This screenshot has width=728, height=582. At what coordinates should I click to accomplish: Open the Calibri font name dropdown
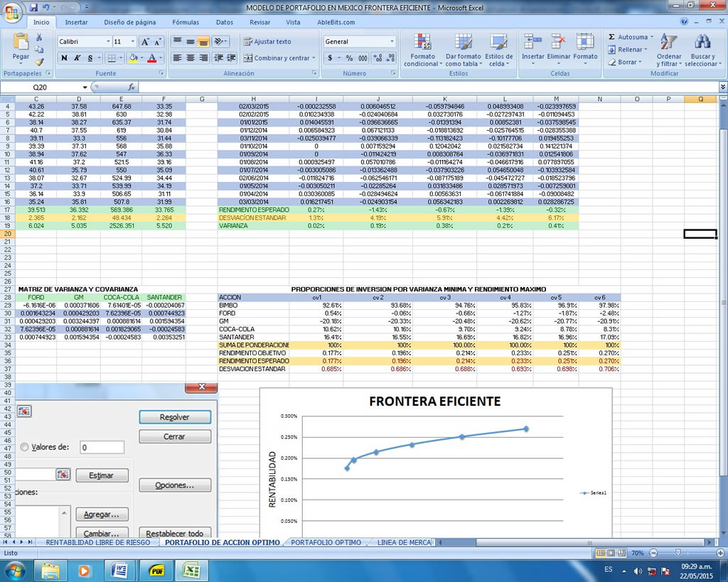coord(108,42)
